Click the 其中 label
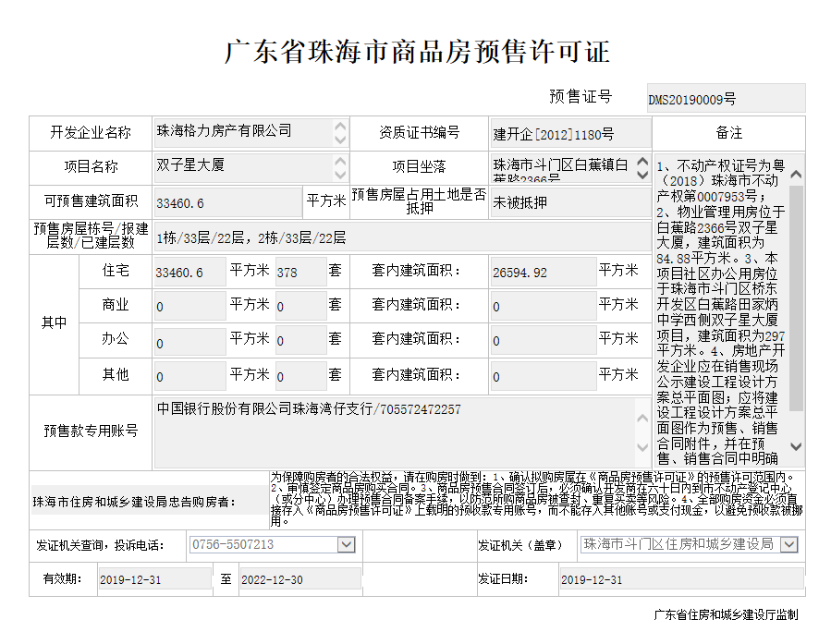The width and height of the screenshot is (831, 644). pyautogui.click(x=54, y=322)
